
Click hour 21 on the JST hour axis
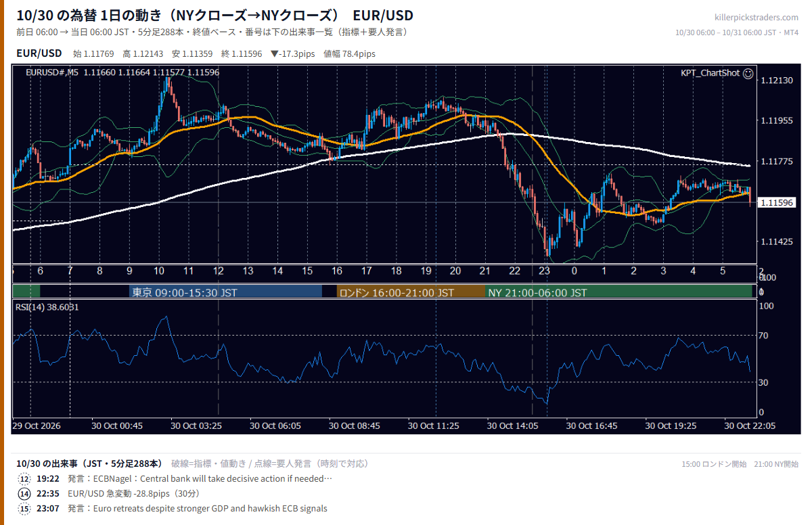point(484,271)
